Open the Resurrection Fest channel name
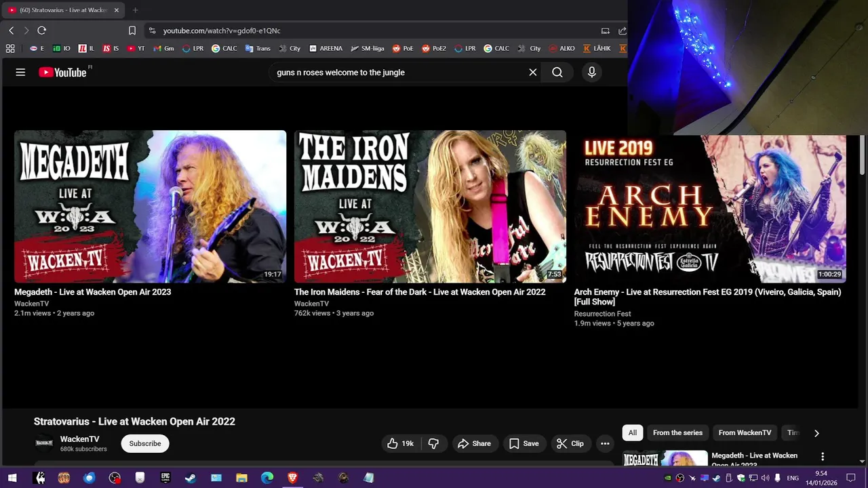 point(603,314)
